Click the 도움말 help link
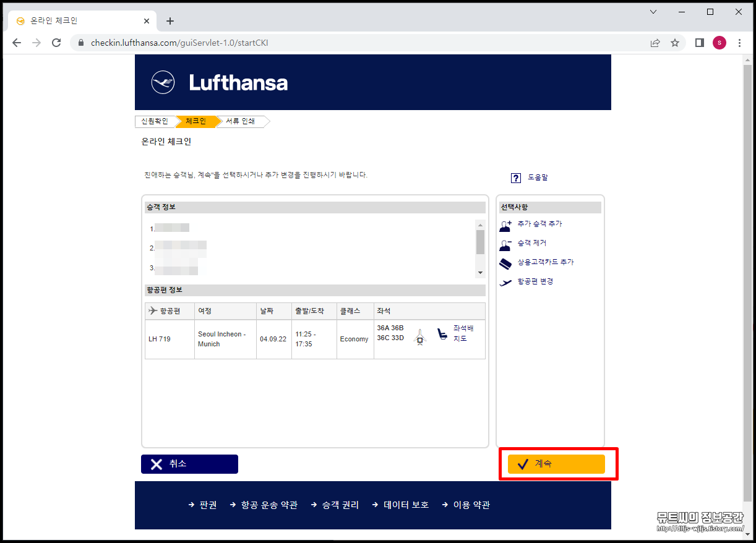 coord(538,177)
